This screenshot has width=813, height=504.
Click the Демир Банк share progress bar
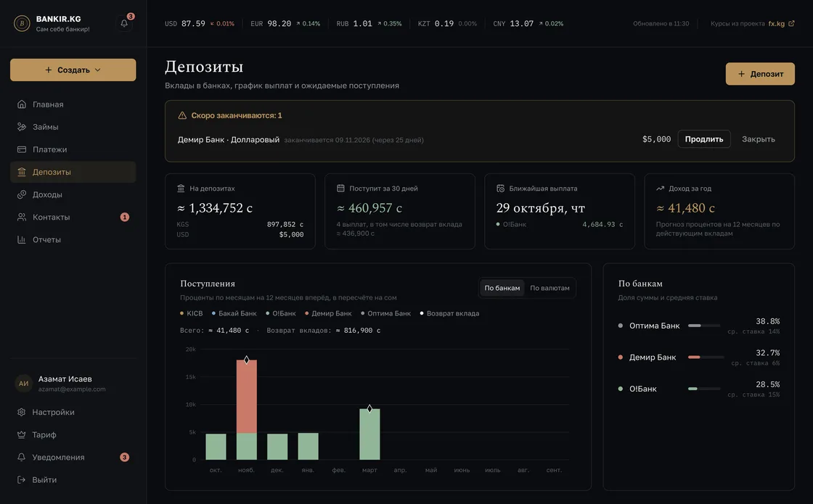706,358
